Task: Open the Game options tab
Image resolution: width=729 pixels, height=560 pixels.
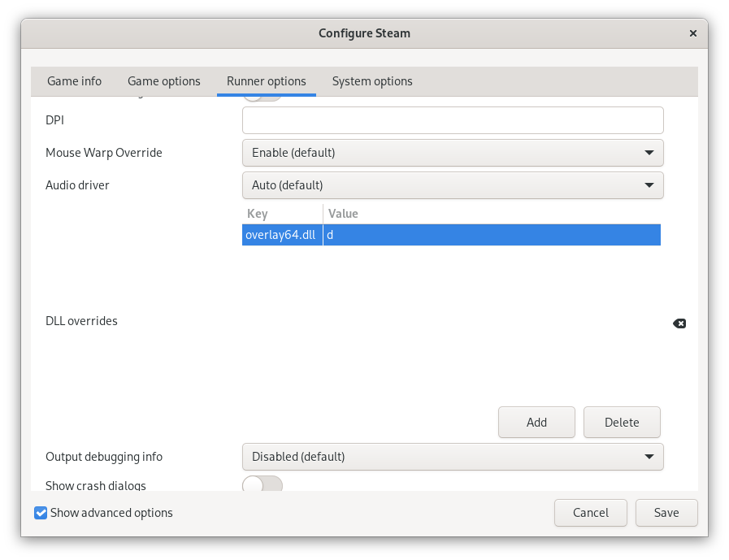Action: (164, 81)
